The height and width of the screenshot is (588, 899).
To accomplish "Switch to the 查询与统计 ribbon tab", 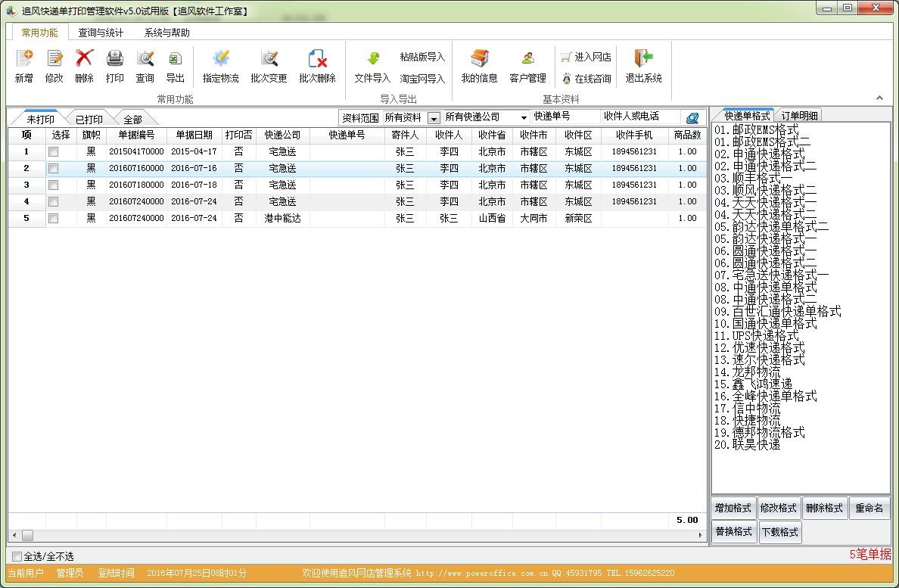I will point(101,33).
